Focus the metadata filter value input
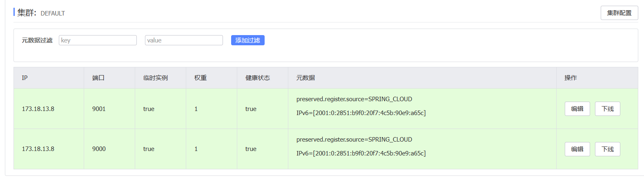Viewport: 644px width, 182px height. click(184, 40)
